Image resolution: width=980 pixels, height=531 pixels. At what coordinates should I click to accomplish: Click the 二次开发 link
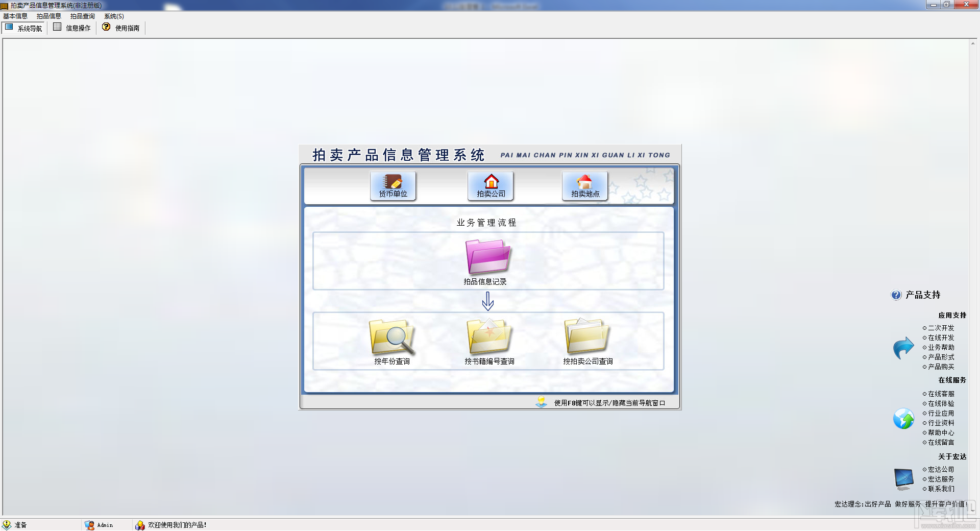pos(941,328)
